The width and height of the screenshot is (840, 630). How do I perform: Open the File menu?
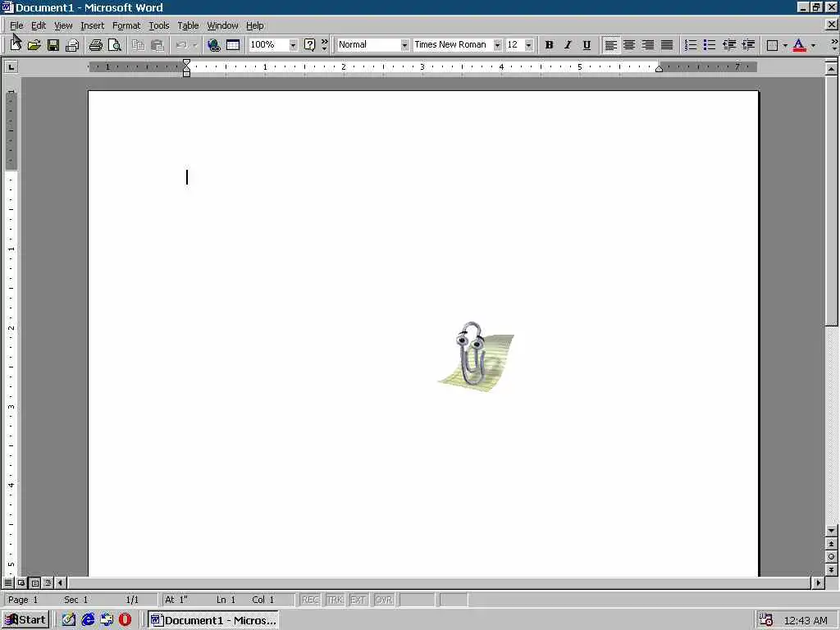pos(16,25)
